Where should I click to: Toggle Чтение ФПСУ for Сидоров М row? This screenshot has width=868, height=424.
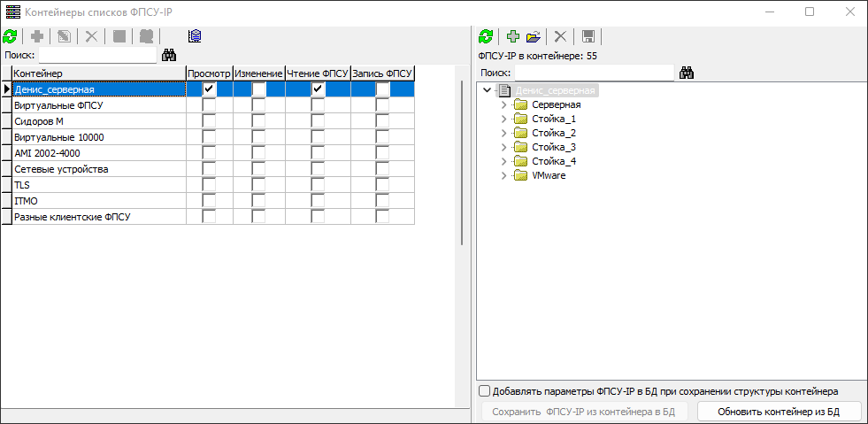coord(318,121)
